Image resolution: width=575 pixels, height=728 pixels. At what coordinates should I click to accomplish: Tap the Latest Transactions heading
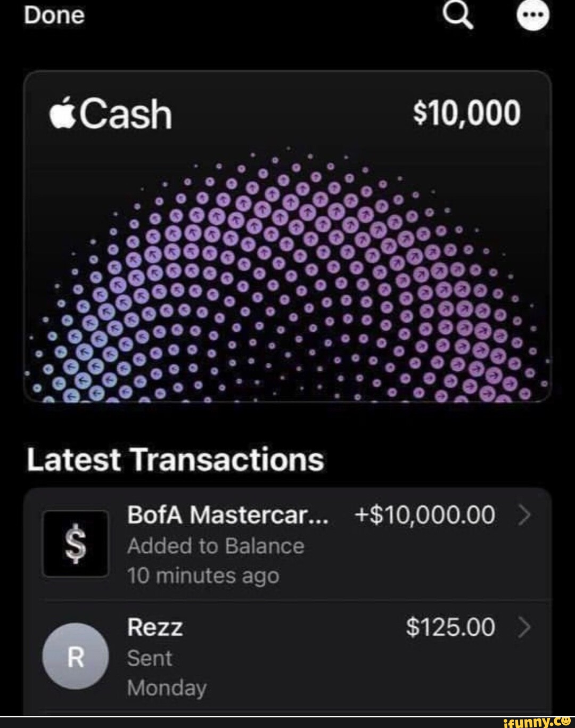click(x=175, y=460)
